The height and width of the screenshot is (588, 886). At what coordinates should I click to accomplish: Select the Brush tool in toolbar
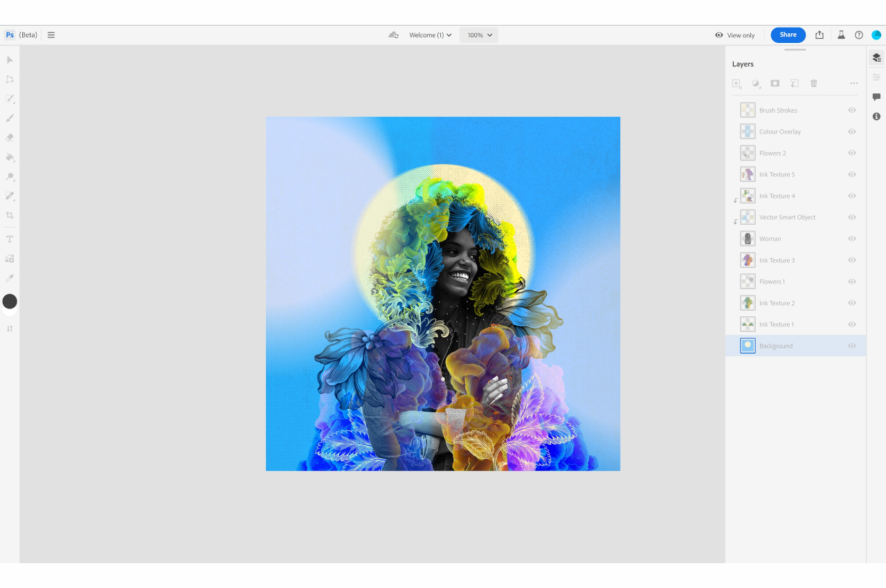[10, 118]
